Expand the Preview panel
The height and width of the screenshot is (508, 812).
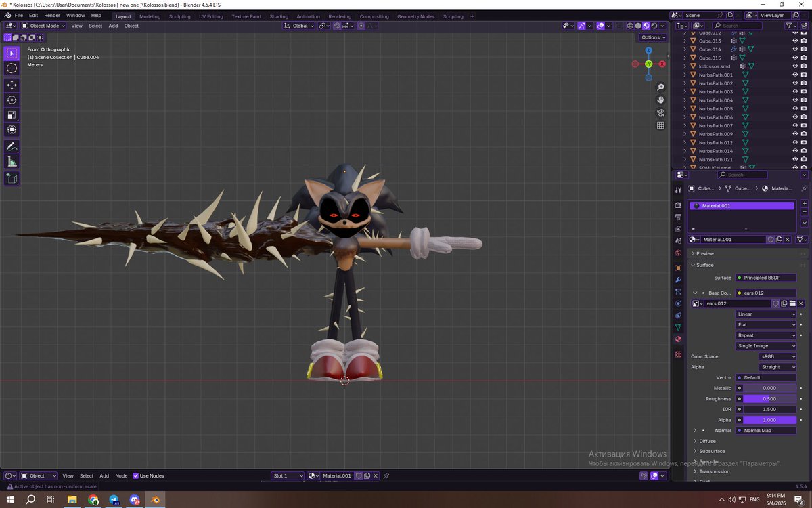[x=704, y=253]
